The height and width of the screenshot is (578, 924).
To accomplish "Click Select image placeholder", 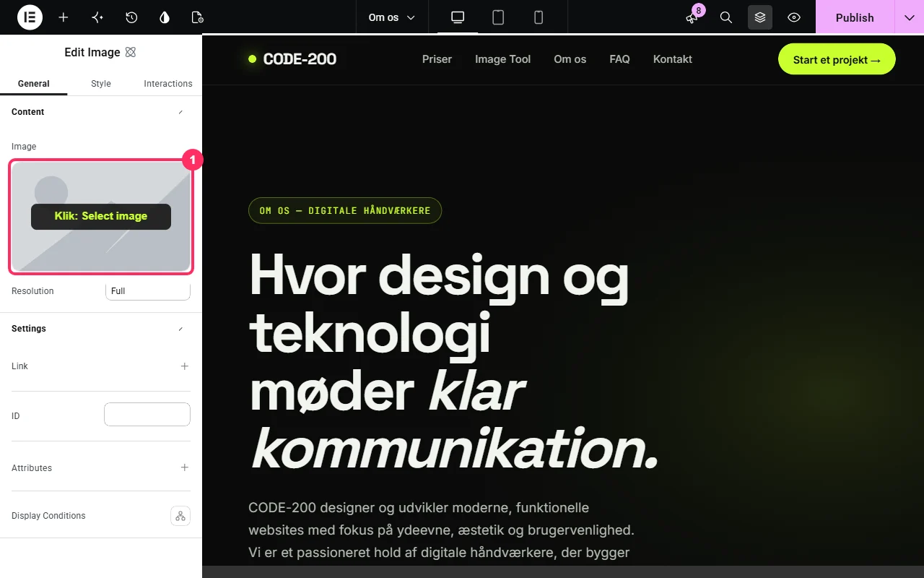I will 101,217.
